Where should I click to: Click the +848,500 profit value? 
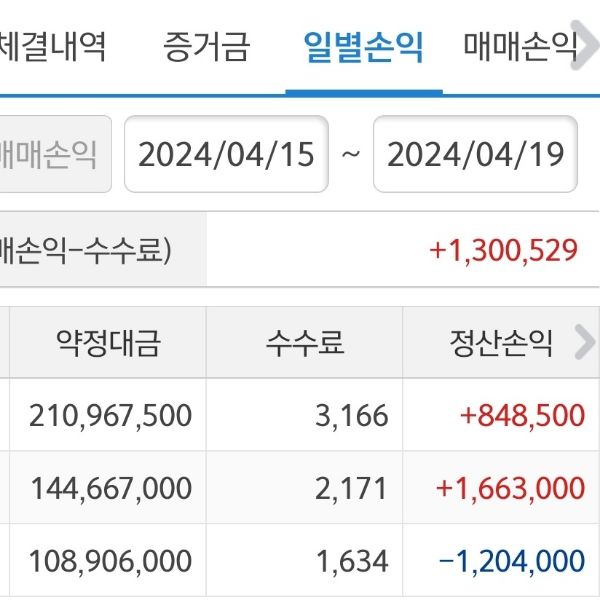[522, 415]
